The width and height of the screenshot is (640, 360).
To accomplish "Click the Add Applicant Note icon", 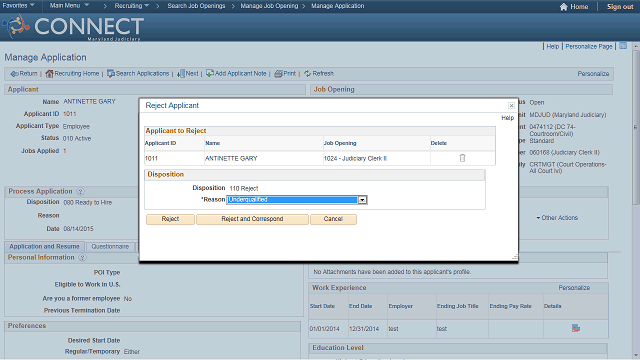I will (210, 73).
